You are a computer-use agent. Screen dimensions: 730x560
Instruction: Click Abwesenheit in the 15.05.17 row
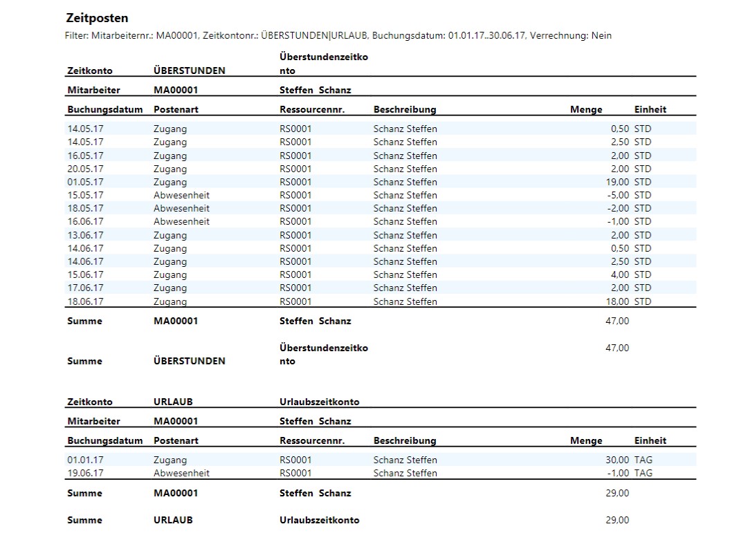point(181,196)
